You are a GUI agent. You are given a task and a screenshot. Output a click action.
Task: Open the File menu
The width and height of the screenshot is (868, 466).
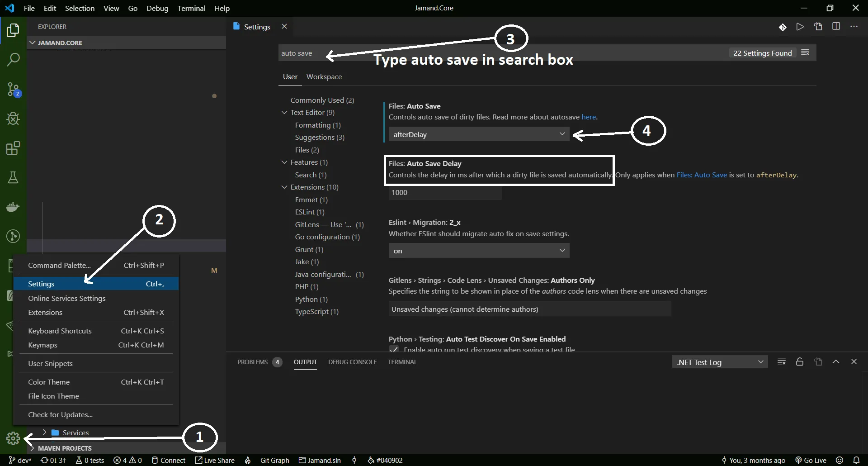pos(29,8)
